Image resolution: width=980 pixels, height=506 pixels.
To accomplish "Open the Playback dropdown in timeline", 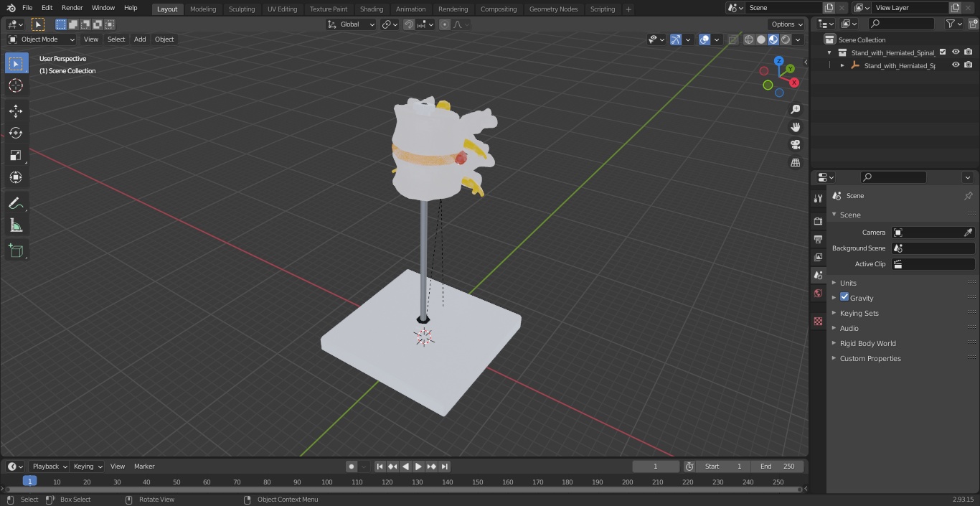I will 49,467.
